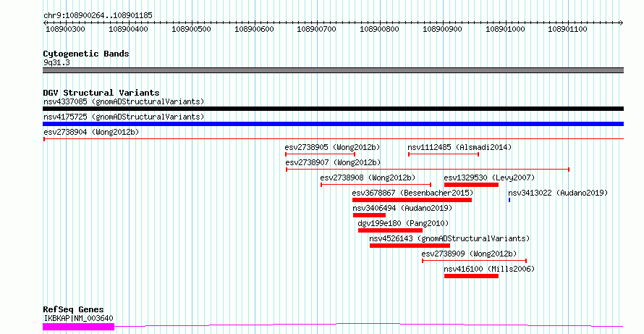Click the chr9:108900264..108901185 region label
The height and width of the screenshot is (334, 644).
point(98,16)
